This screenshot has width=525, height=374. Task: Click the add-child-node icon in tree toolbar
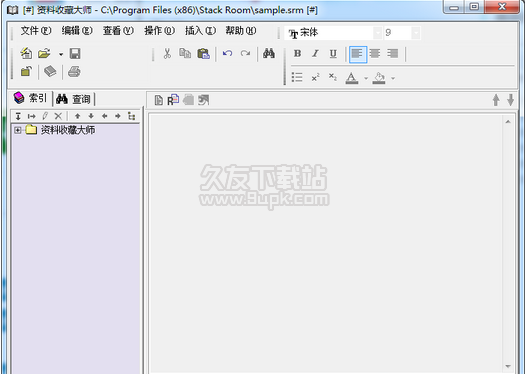pos(32,116)
